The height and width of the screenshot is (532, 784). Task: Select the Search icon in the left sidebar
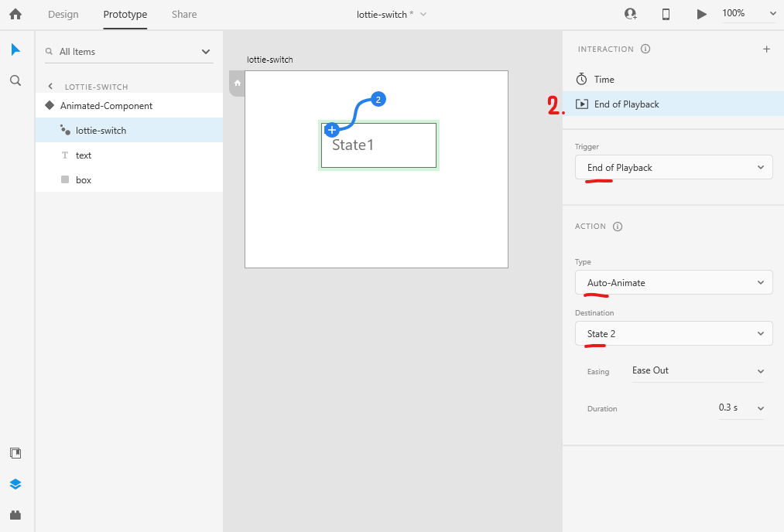(x=15, y=79)
